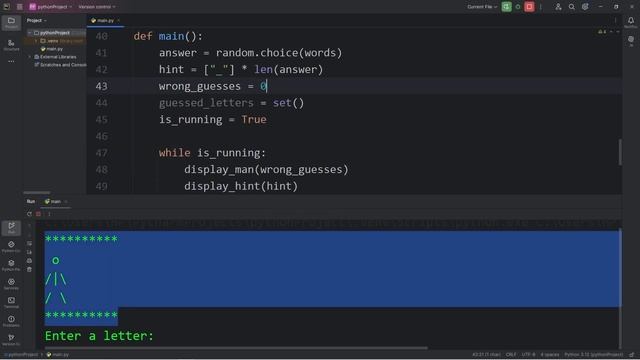Open Search Everywhere magnifier
640x360 pixels.
click(571, 7)
